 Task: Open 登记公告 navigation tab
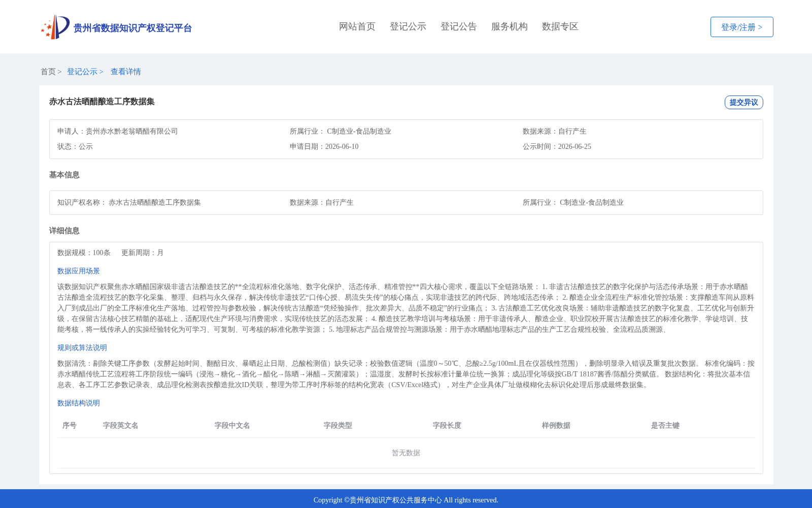459,26
